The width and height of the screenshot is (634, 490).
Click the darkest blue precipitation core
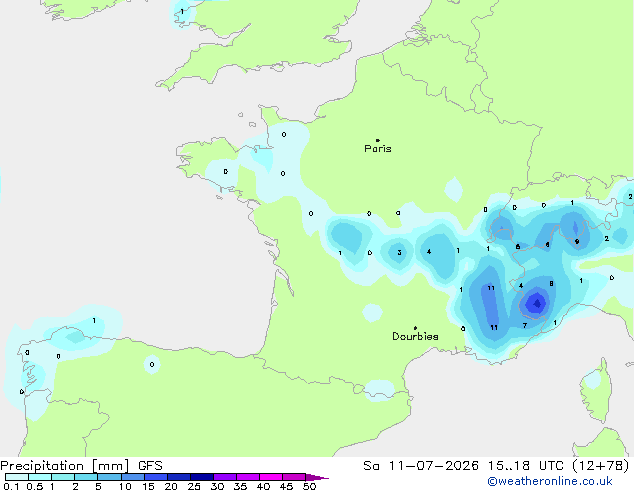click(x=537, y=303)
